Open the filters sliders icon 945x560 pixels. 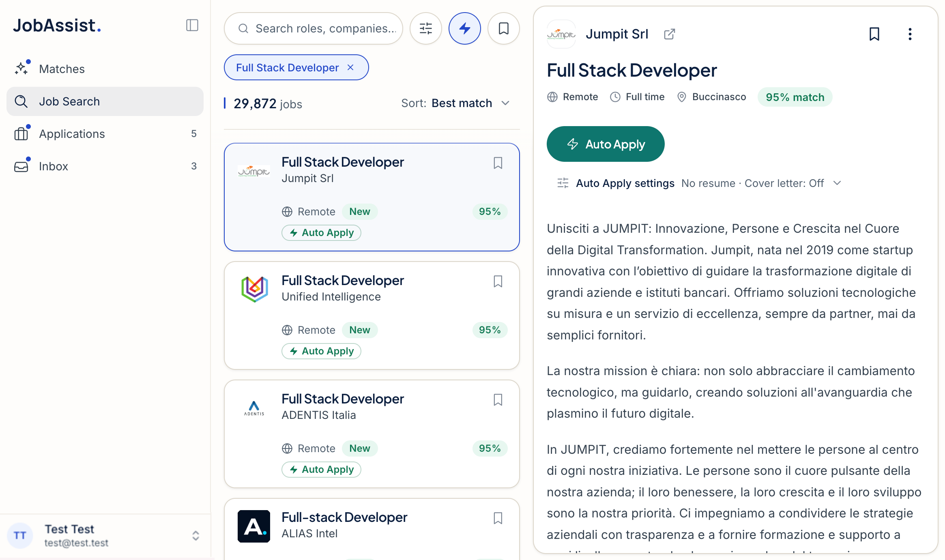(x=426, y=28)
